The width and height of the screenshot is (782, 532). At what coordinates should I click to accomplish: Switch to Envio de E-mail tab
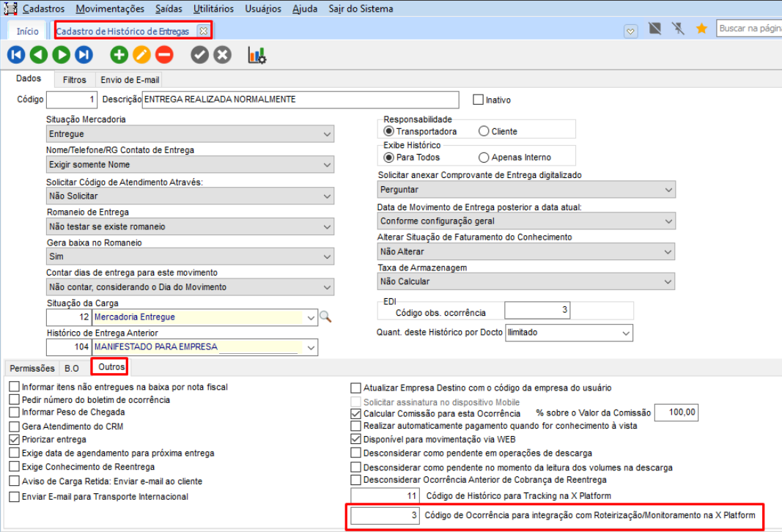coord(130,80)
